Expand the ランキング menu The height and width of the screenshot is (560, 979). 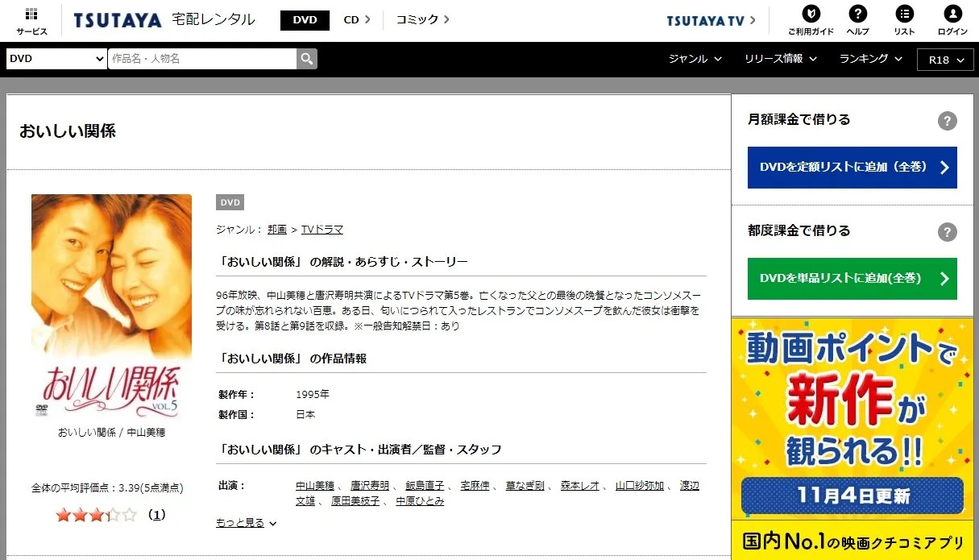(x=871, y=59)
